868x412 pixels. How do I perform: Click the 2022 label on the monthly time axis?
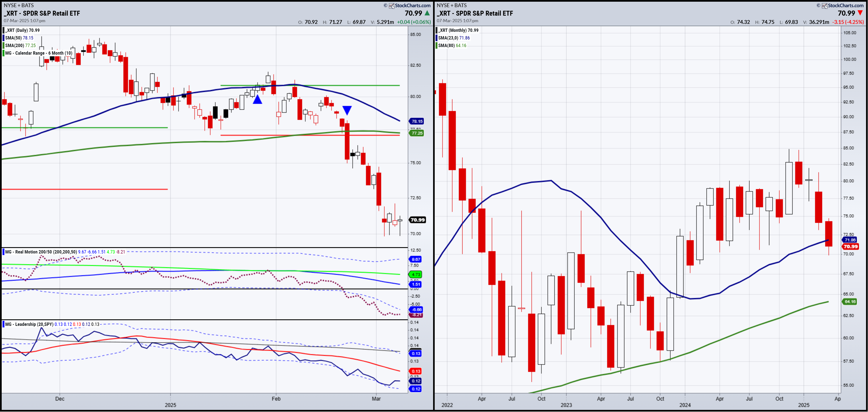tap(447, 405)
